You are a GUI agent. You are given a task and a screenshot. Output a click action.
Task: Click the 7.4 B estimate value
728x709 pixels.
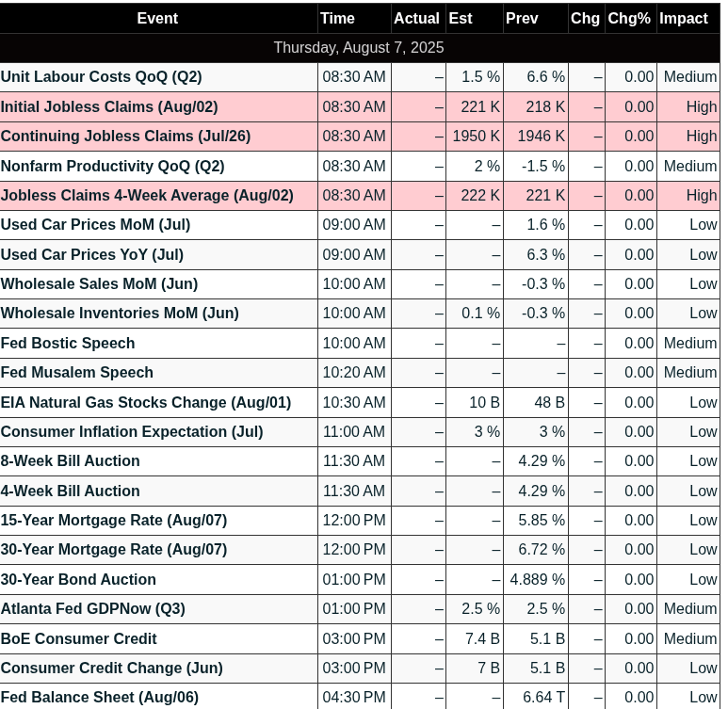[483, 638]
